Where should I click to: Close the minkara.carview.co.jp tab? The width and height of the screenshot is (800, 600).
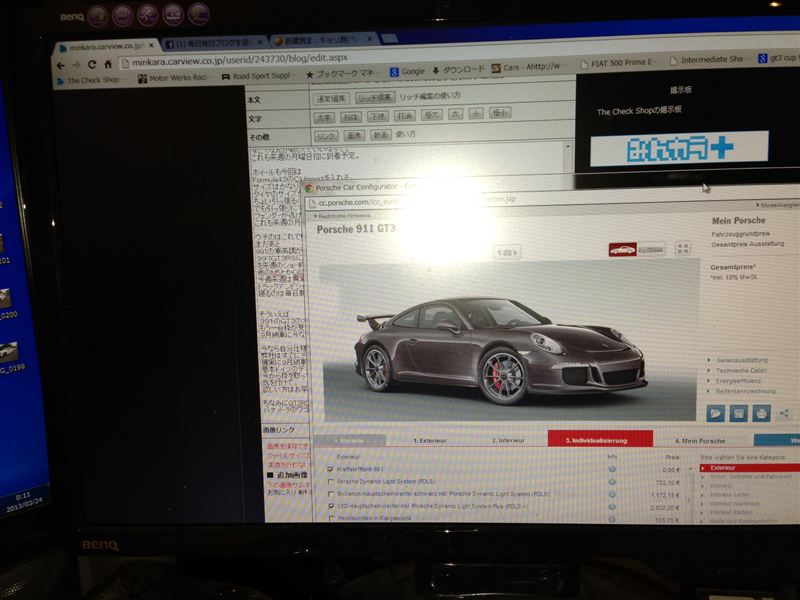coord(151,45)
